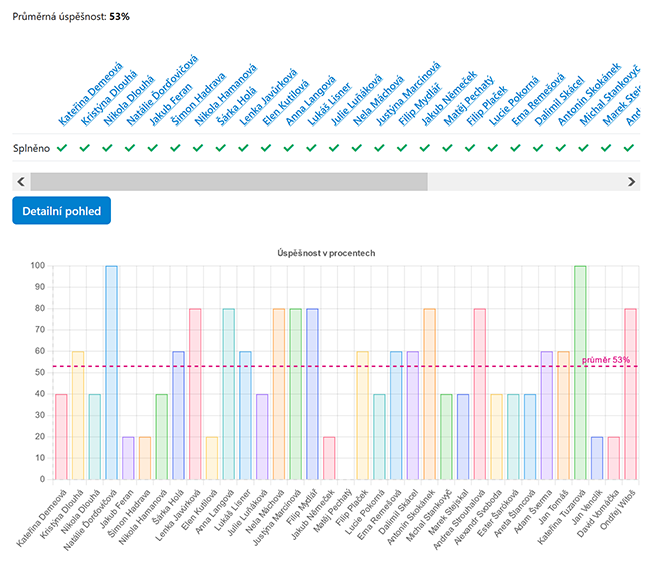Screen dimensions: 650x565
Task: Click the green checkmark for Kateřina Demeová
Action: point(62,148)
